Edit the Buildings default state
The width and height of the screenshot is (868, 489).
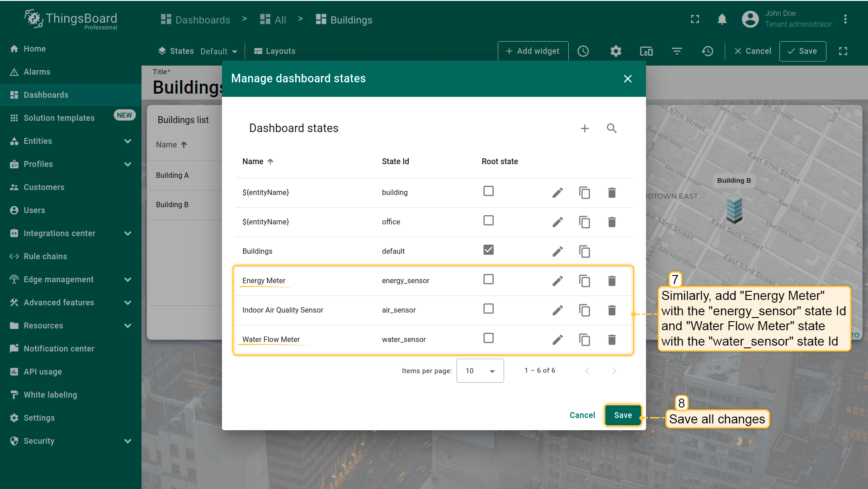[x=557, y=252]
